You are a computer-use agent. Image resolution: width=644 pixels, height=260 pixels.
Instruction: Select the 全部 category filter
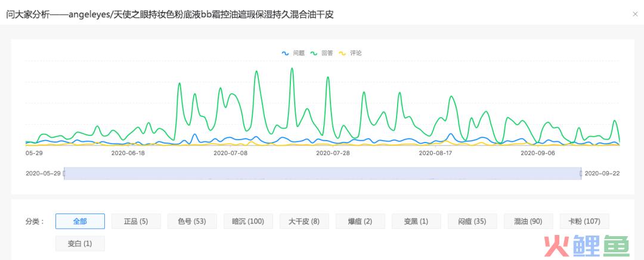pyautogui.click(x=80, y=221)
